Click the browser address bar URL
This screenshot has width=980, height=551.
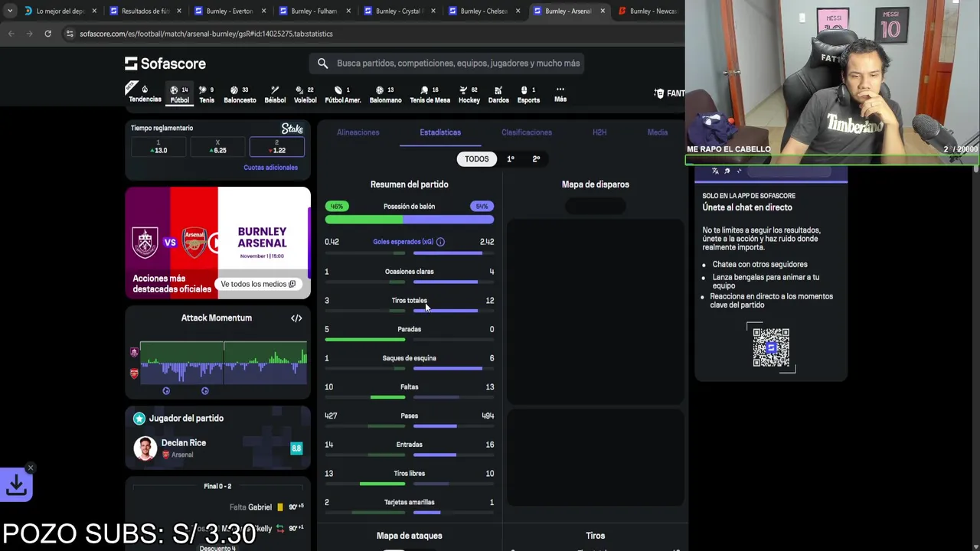tap(206, 34)
